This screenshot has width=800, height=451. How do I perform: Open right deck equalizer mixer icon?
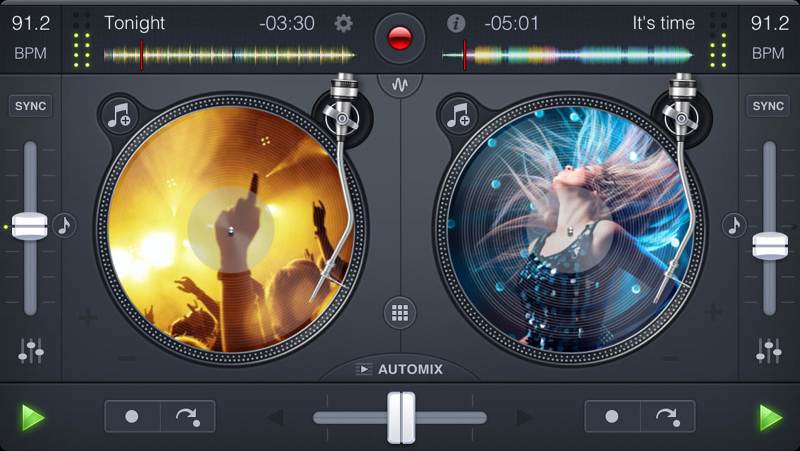769,350
